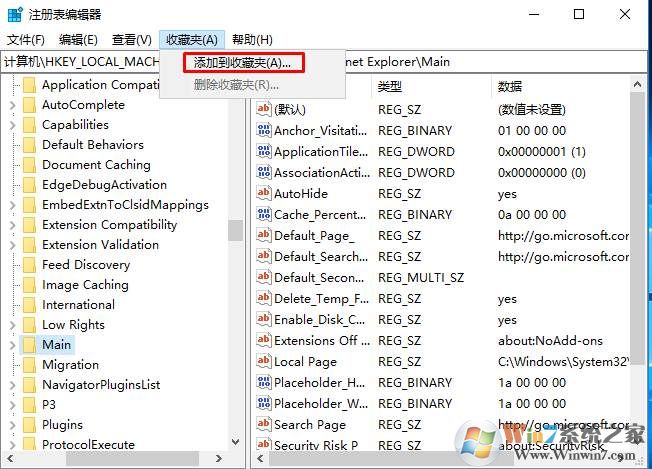
Task: Click the about:NoAdd-ons data cell
Action: tap(550, 341)
